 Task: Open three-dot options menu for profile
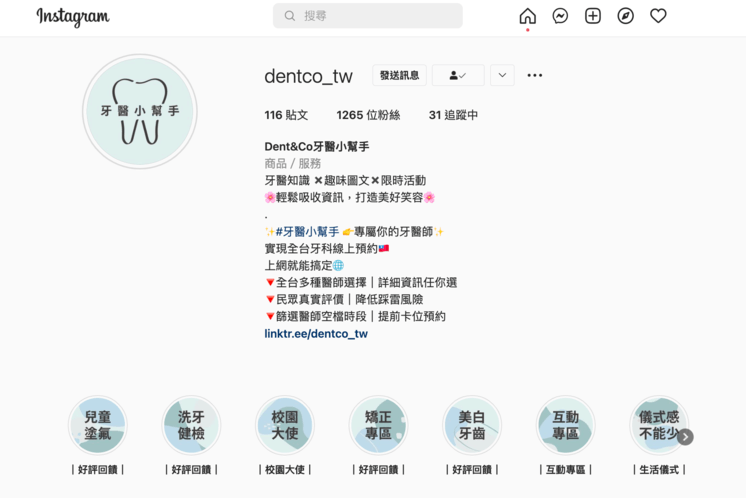(x=535, y=76)
